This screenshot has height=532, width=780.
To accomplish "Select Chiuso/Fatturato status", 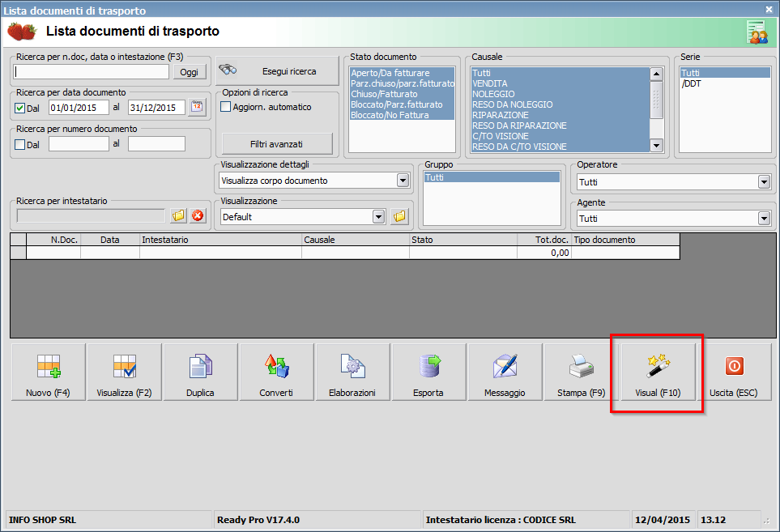I will 402,94.
